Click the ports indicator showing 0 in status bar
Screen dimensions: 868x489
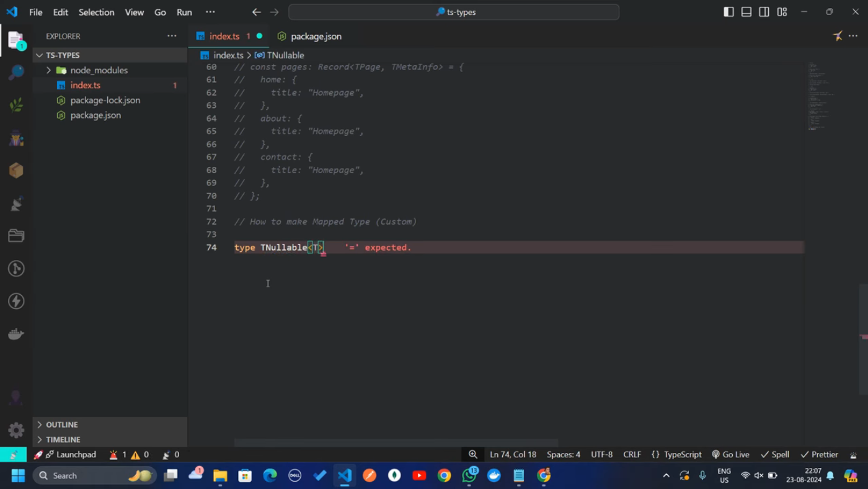click(x=171, y=454)
